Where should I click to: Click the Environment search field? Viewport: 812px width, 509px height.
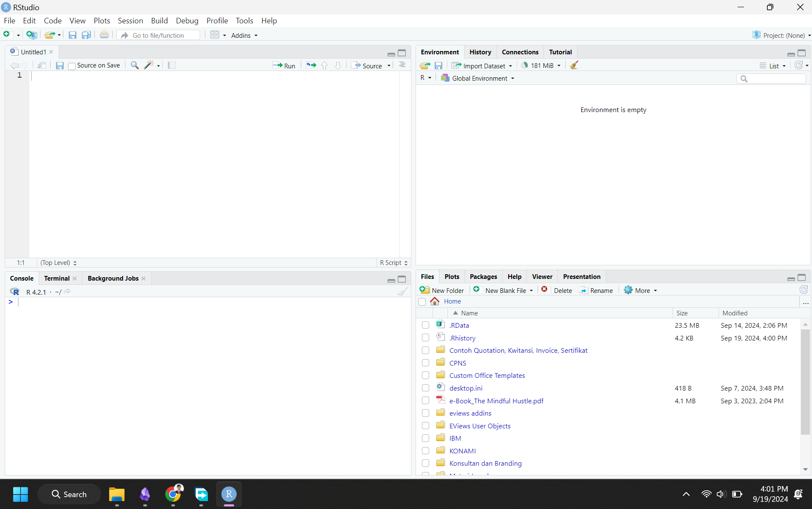[x=771, y=79]
